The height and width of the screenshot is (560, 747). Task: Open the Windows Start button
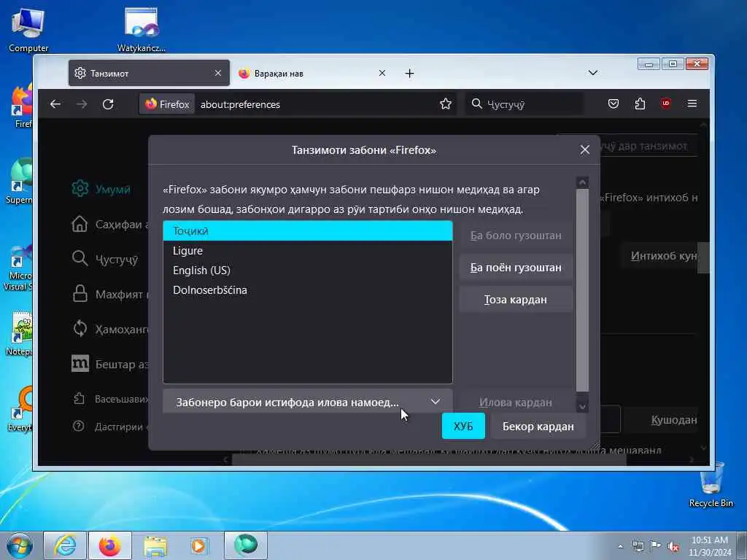click(x=20, y=545)
